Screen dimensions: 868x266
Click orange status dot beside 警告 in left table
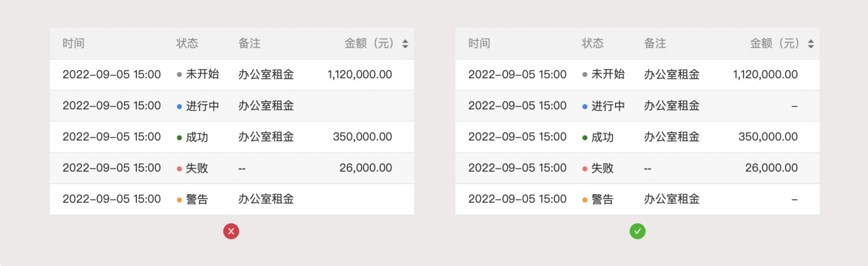(179, 200)
